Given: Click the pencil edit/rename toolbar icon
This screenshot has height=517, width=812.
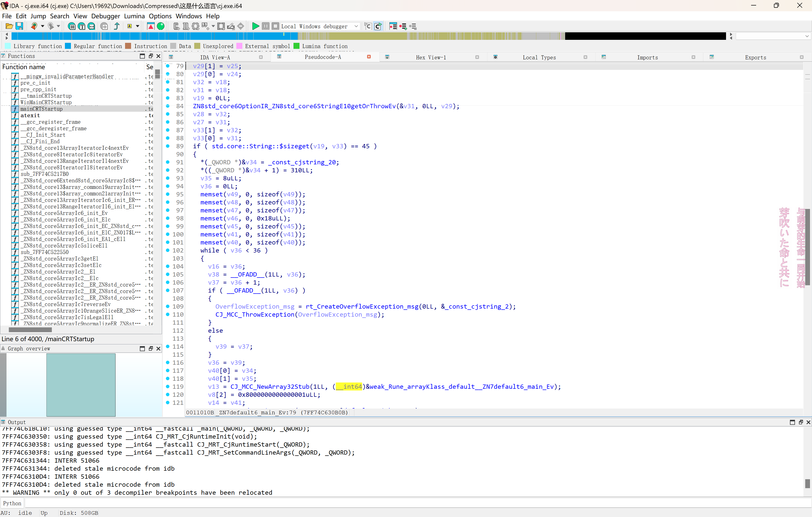Looking at the screenshot, I should [231, 26].
